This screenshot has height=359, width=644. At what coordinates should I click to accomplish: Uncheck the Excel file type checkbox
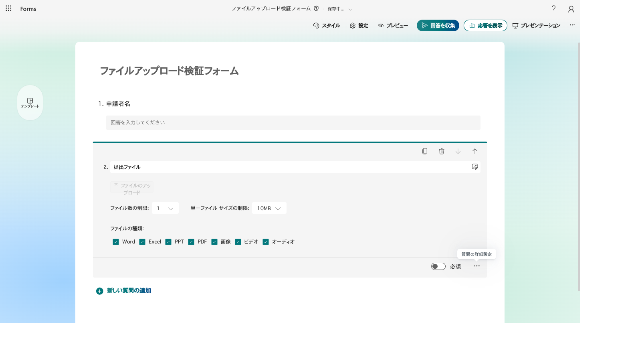tap(142, 242)
